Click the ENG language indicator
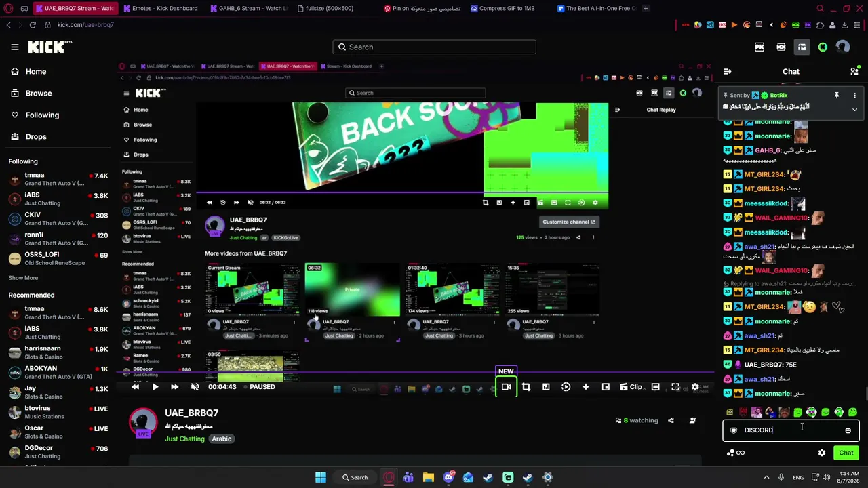This screenshot has height=488, width=868. (x=799, y=478)
